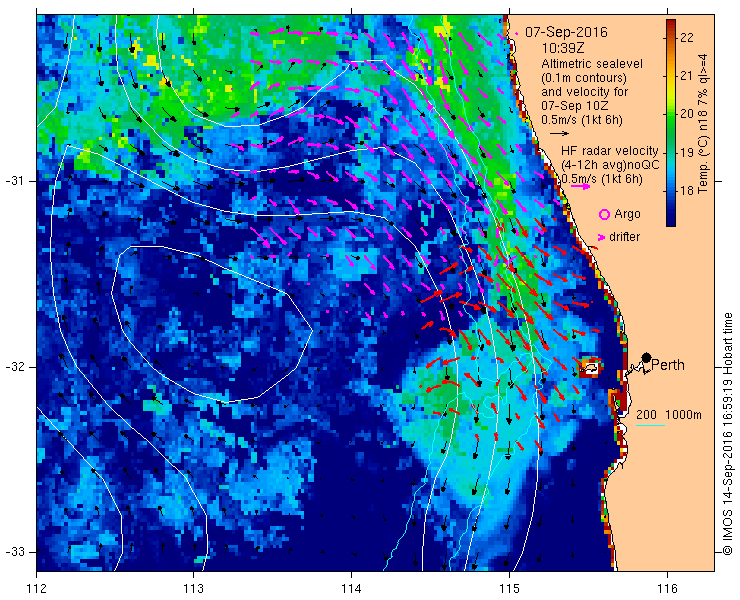Click the 115 longitude axis label
The height and width of the screenshot is (600, 740).
(509, 589)
